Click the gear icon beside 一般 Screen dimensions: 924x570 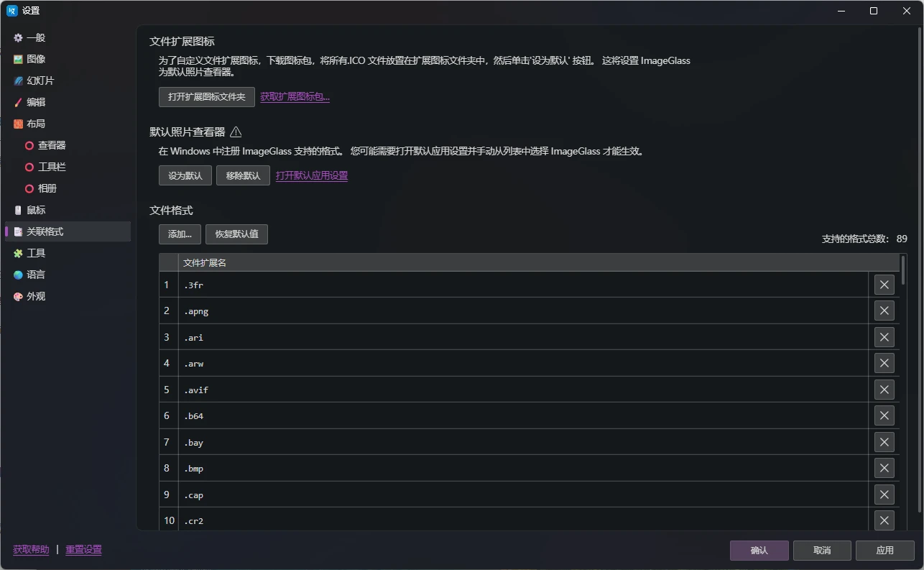[x=18, y=37]
